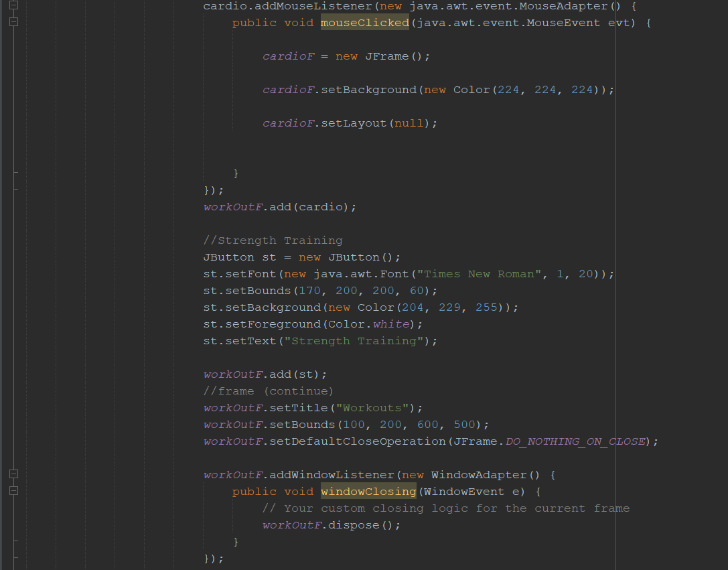This screenshot has width=728, height=570.
Task: Click the WindowEvent e parameter
Action: tap(471, 492)
